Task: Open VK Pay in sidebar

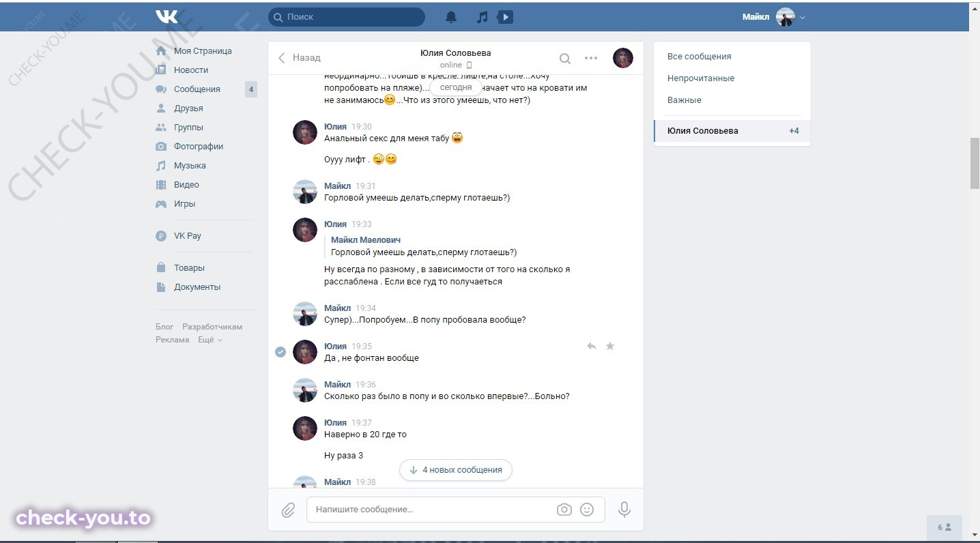Action: point(188,236)
